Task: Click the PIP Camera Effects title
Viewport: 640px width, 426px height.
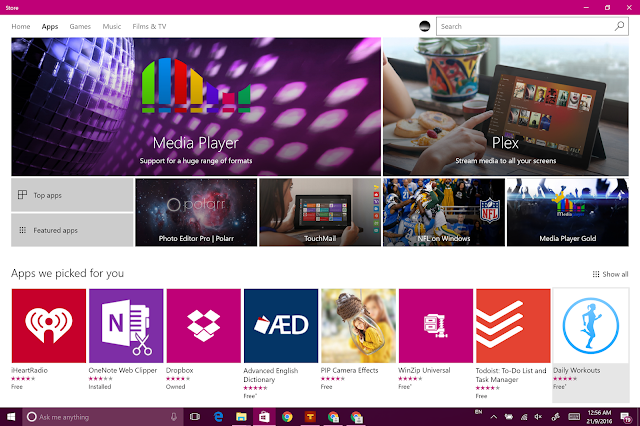Action: tap(349, 370)
